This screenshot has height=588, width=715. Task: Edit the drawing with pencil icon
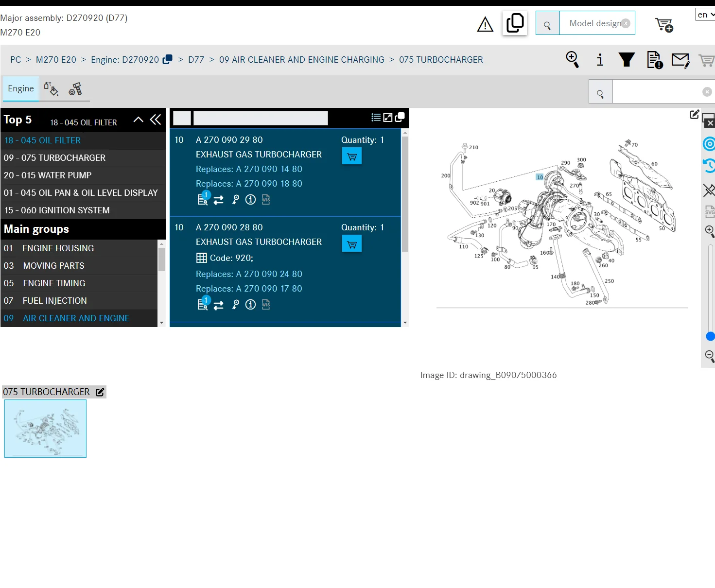tap(695, 114)
